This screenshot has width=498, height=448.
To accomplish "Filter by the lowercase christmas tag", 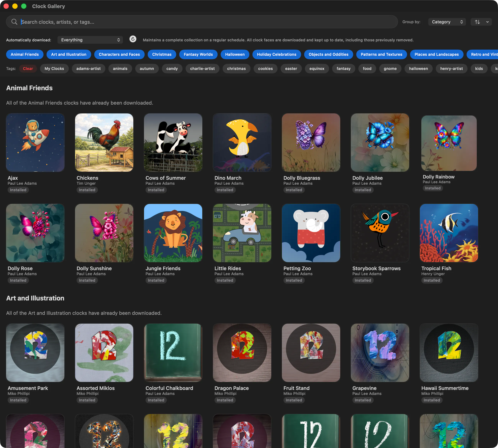I will 236,69.
